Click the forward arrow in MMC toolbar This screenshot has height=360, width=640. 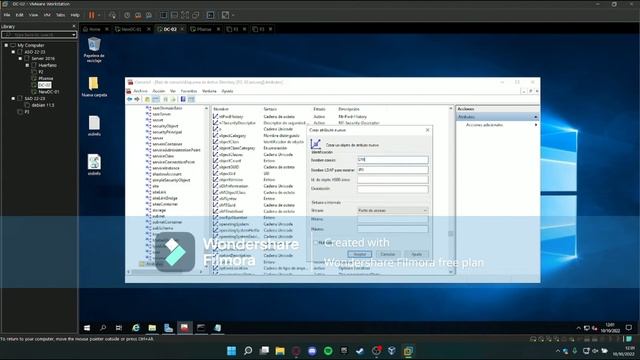click(137, 99)
